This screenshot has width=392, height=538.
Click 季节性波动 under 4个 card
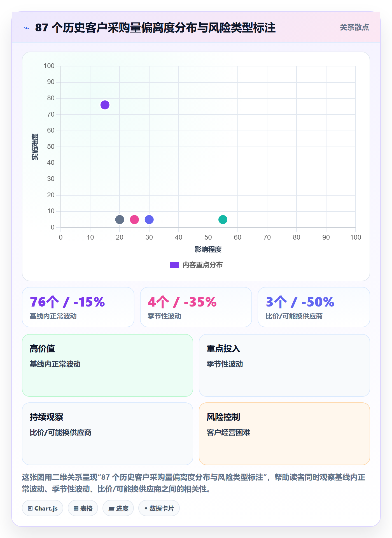coord(164,316)
